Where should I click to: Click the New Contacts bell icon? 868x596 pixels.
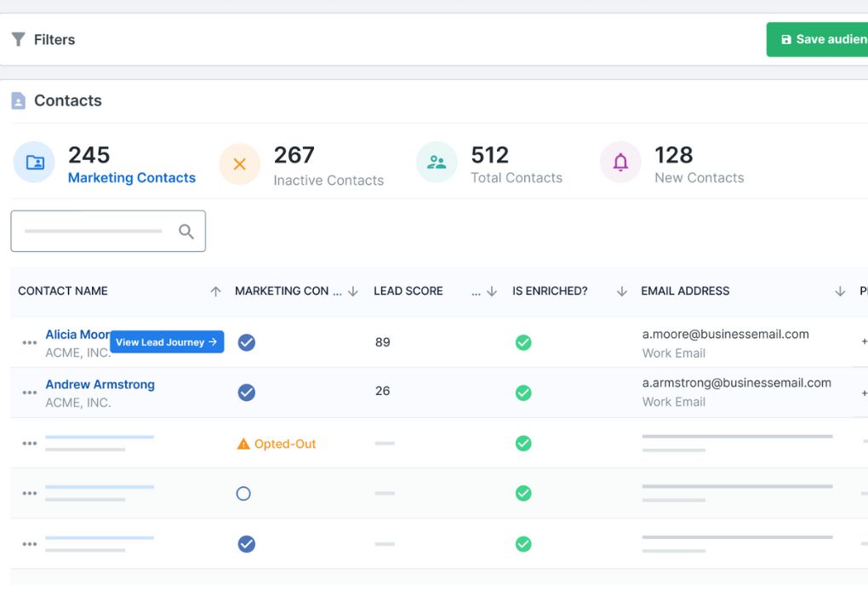pos(620,163)
